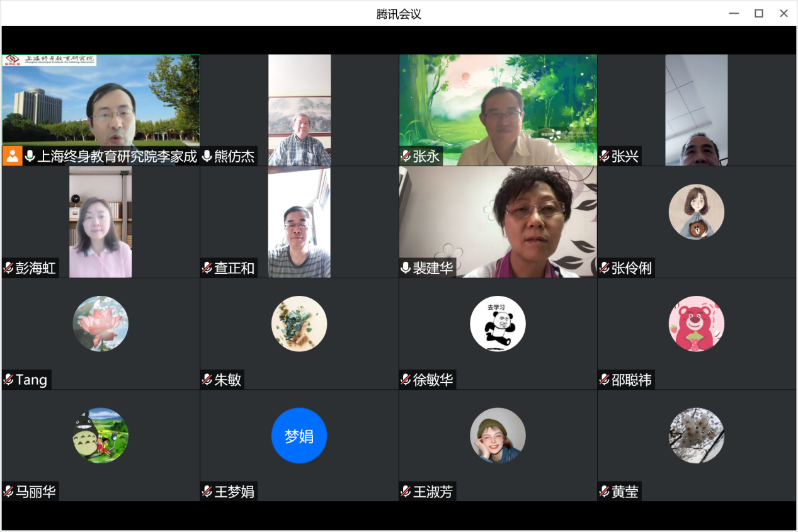Maximize the 腾讯会议 window
The width and height of the screenshot is (798, 532).
click(x=759, y=13)
